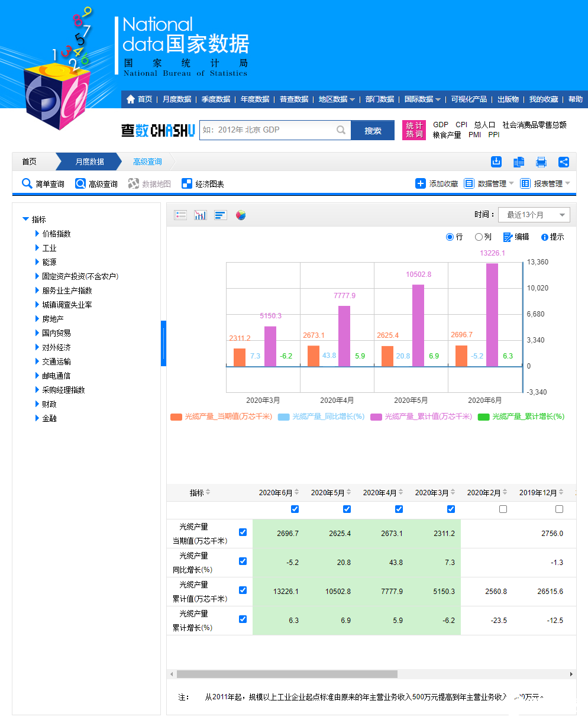
Task: Click the 添加收藏 plus icon
Action: (x=421, y=183)
